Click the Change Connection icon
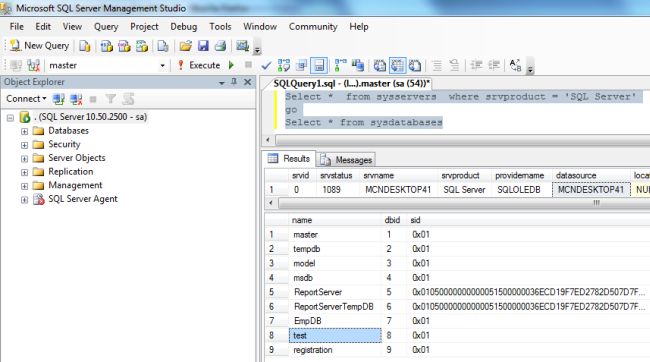The width and height of the screenshot is (650, 362). pos(33,65)
